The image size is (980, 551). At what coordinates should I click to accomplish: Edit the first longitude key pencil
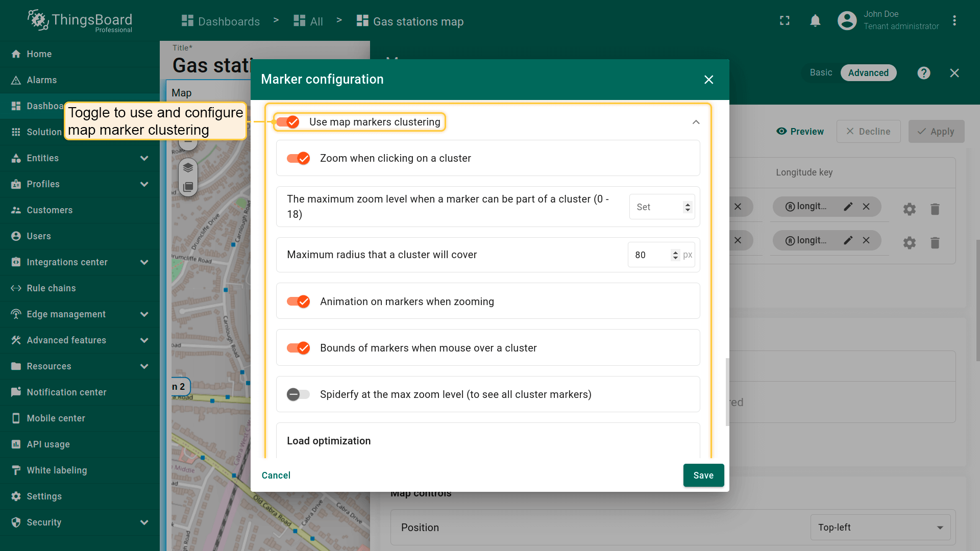(x=848, y=207)
